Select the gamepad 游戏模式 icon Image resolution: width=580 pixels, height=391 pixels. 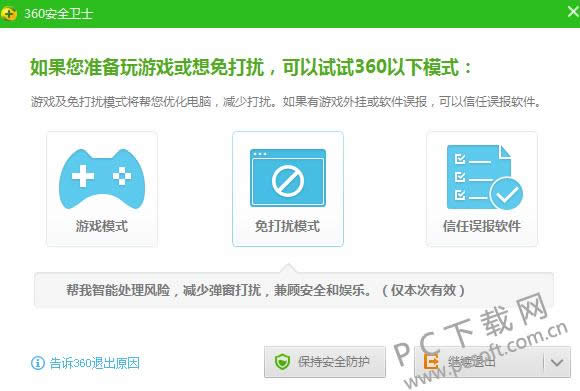102,179
